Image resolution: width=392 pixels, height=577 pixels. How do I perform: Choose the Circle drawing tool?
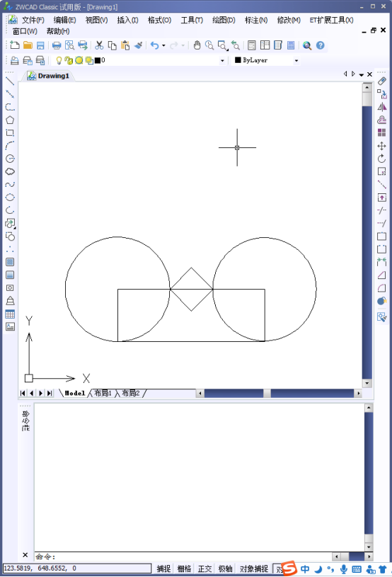tap(10, 159)
